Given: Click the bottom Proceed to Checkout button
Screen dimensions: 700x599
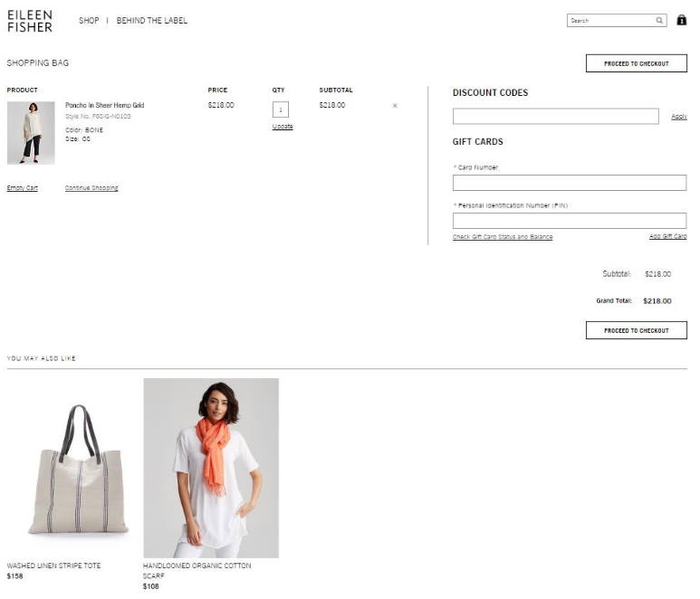Looking at the screenshot, I should point(636,330).
